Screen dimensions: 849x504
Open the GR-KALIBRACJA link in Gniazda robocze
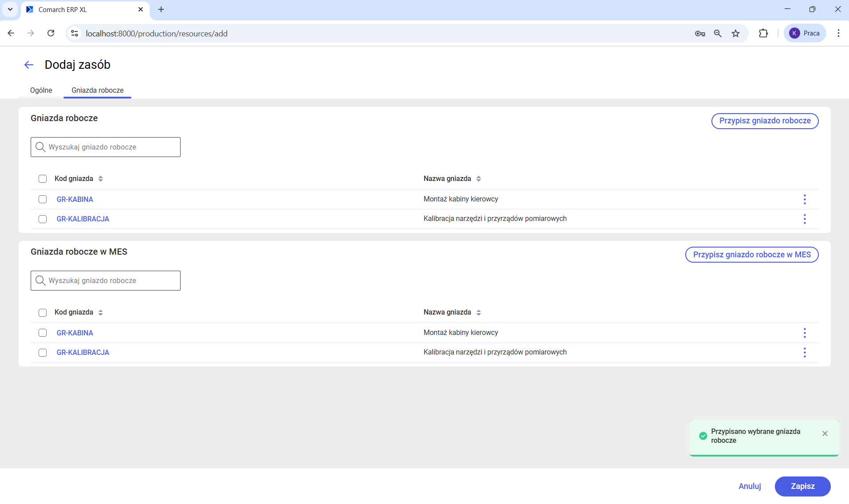83,219
